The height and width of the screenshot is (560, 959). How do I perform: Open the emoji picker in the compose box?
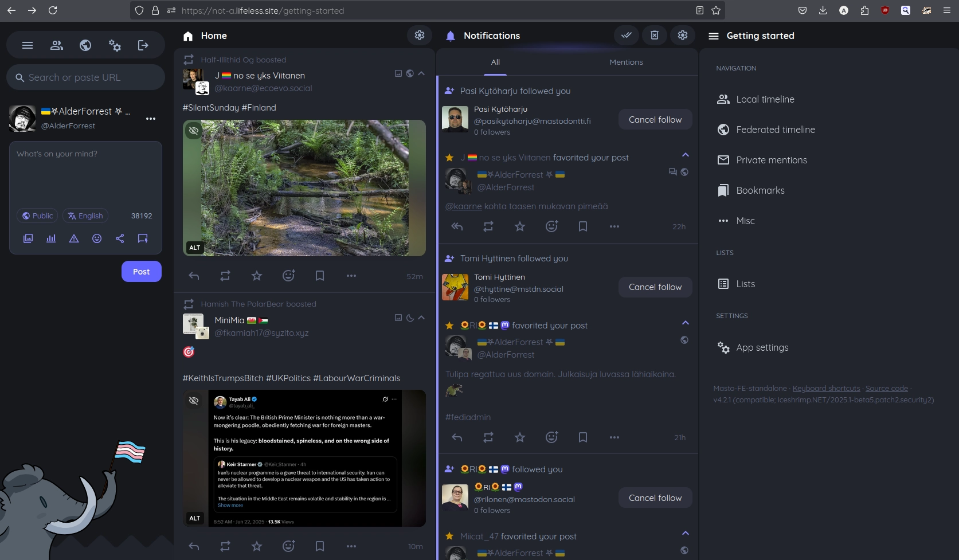[x=96, y=238]
